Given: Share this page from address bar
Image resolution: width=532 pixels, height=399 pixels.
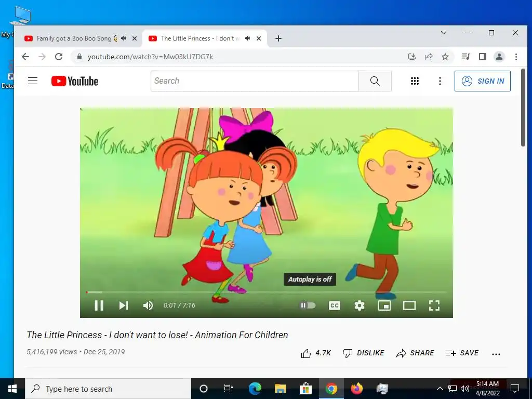Looking at the screenshot, I should click(429, 57).
